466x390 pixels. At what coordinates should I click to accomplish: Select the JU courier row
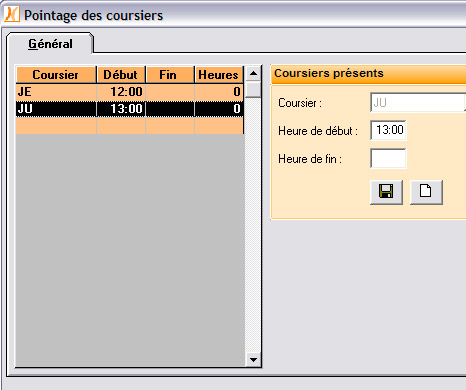[x=130, y=109]
